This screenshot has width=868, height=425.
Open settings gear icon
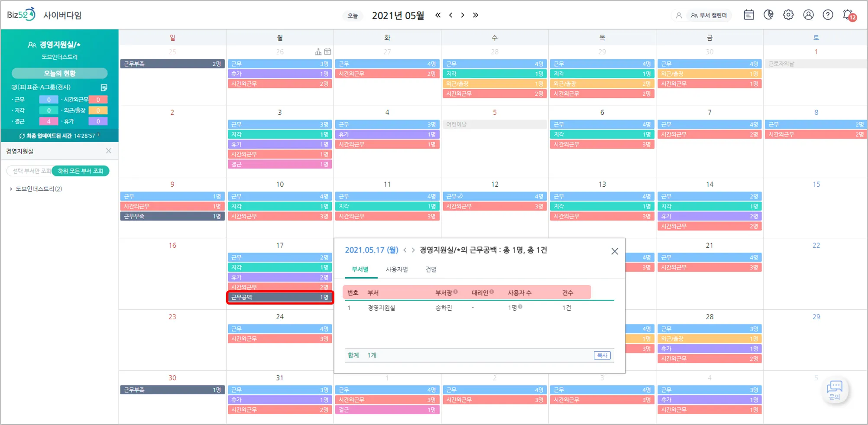pyautogui.click(x=788, y=15)
